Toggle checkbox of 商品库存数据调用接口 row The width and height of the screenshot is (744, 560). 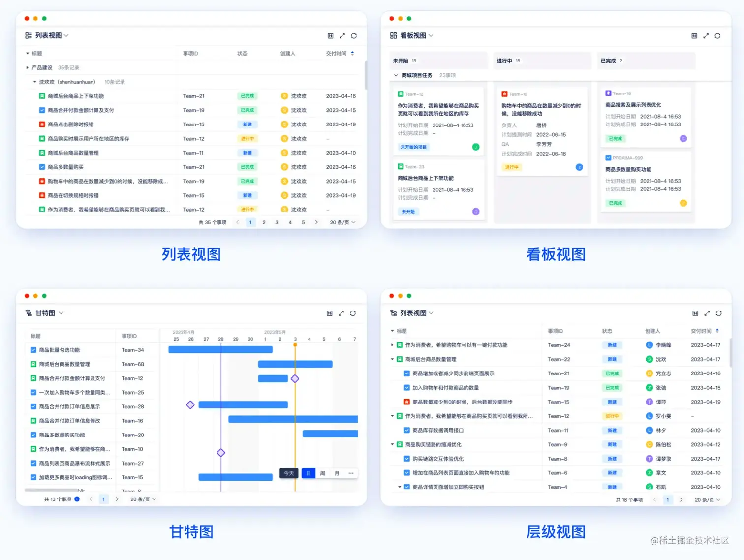[407, 431]
